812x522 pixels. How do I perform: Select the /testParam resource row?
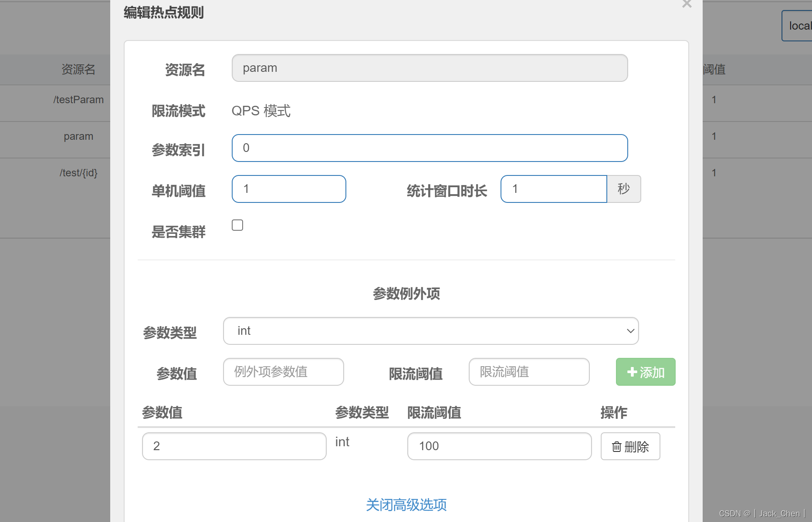(78, 99)
